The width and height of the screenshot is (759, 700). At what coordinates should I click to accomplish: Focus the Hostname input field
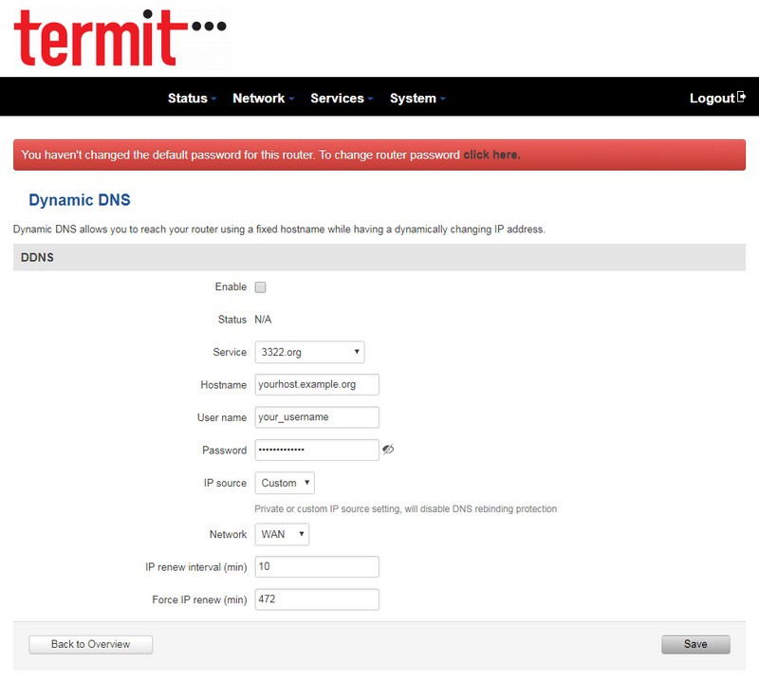317,384
